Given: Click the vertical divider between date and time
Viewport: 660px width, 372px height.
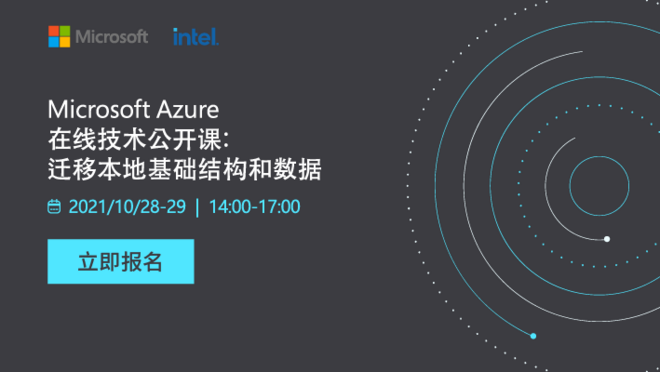Looking at the screenshot, I should [197, 207].
